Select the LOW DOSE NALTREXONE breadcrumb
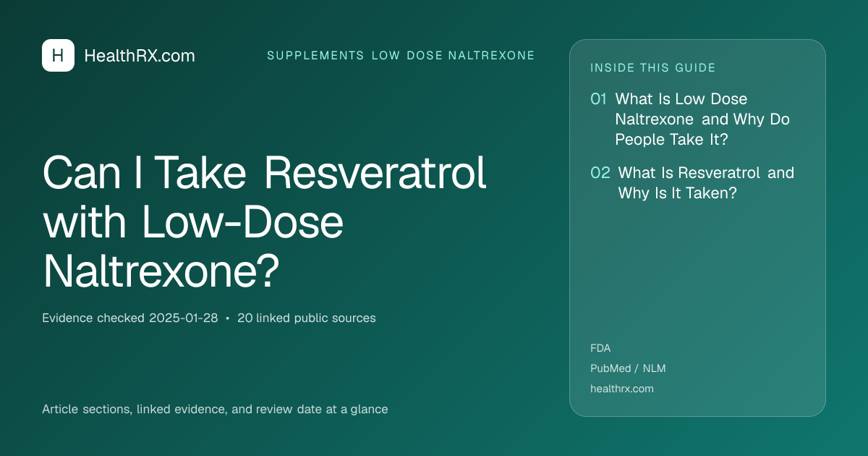The image size is (868, 456). 454,56
